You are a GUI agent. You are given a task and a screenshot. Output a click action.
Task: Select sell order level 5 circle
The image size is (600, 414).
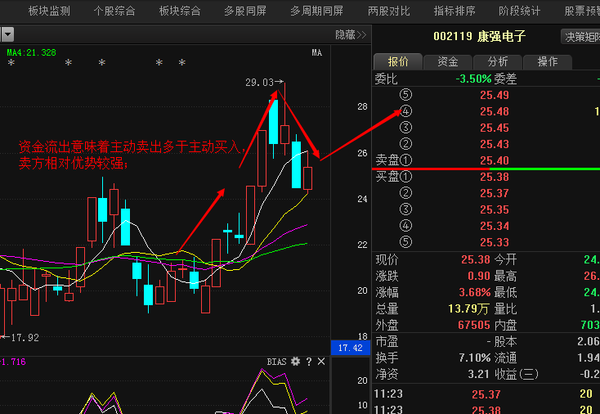tap(405, 95)
